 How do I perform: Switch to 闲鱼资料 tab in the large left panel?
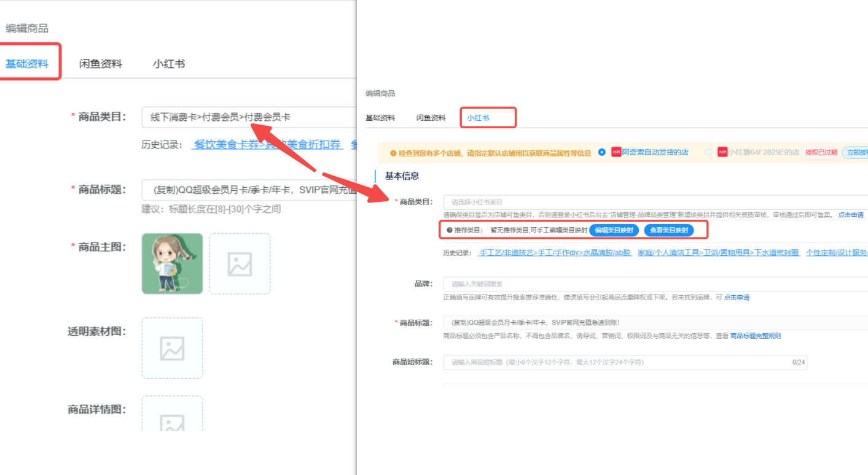coord(101,63)
